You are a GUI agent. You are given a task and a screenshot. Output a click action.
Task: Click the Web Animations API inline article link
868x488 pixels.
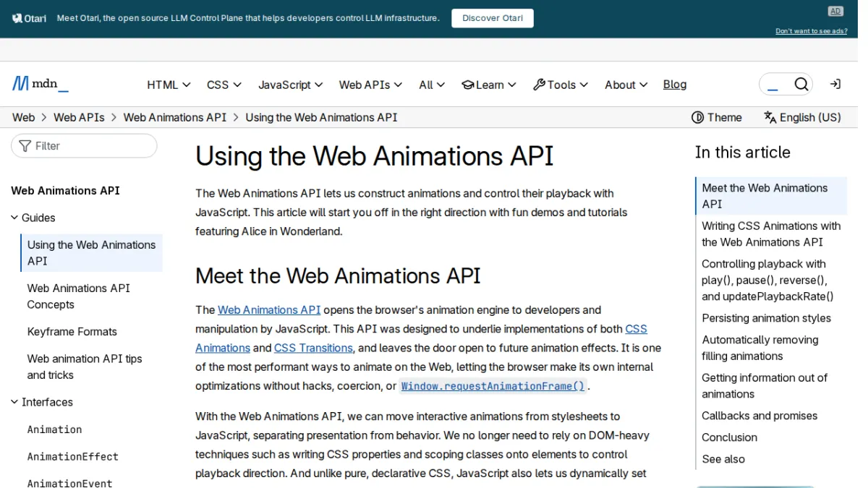click(269, 310)
